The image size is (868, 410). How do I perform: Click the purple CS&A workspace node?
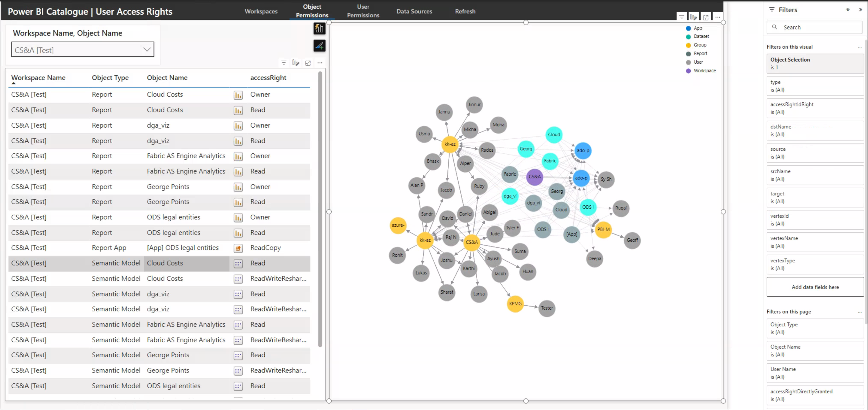click(x=534, y=177)
